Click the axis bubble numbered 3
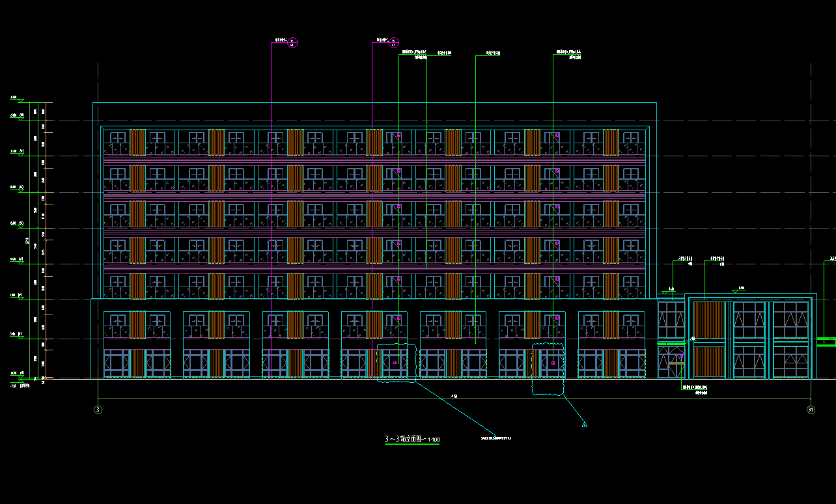This screenshot has height=504, width=836. (98, 410)
